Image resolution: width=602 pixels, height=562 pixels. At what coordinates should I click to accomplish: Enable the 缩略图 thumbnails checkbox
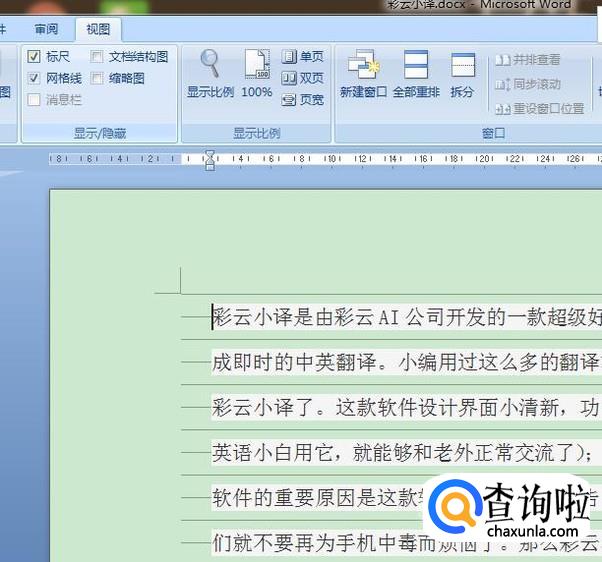(97, 78)
